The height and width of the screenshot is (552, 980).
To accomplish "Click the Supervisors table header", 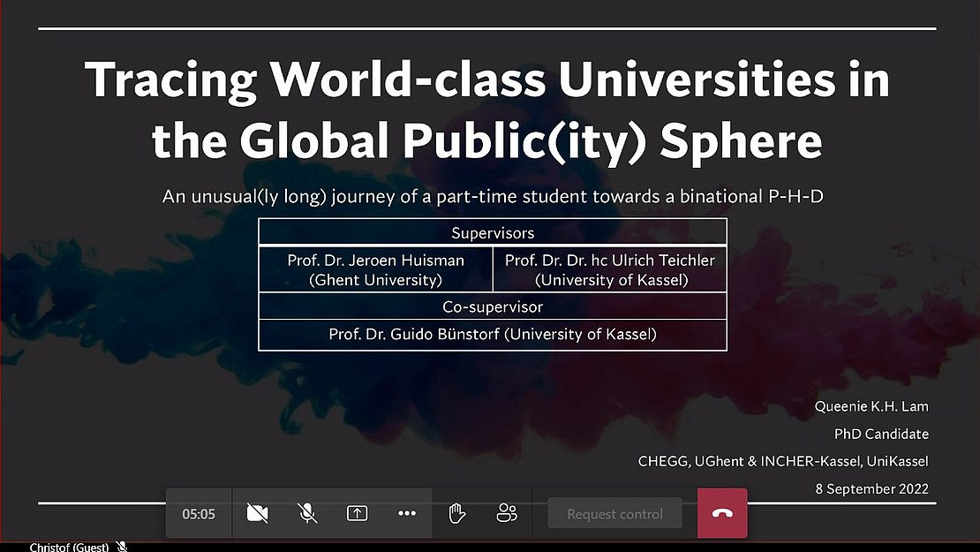I will click(x=492, y=233).
